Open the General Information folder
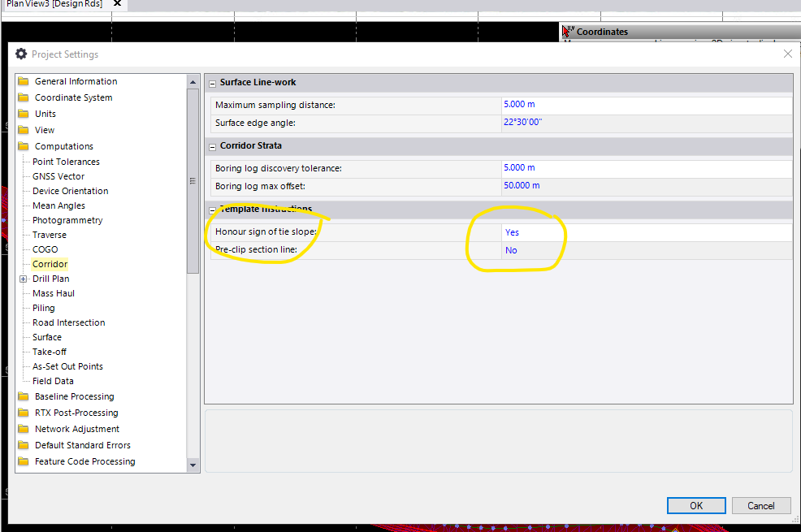 click(76, 81)
